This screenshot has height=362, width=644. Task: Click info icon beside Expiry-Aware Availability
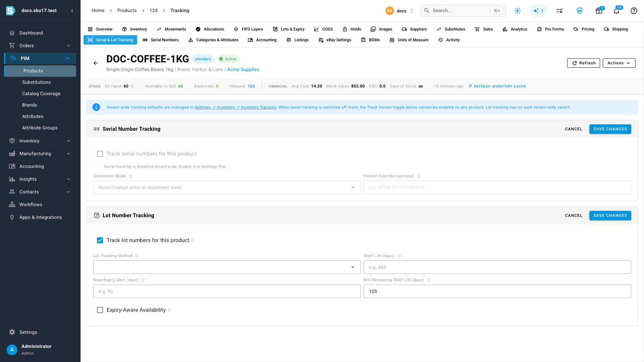point(169,310)
